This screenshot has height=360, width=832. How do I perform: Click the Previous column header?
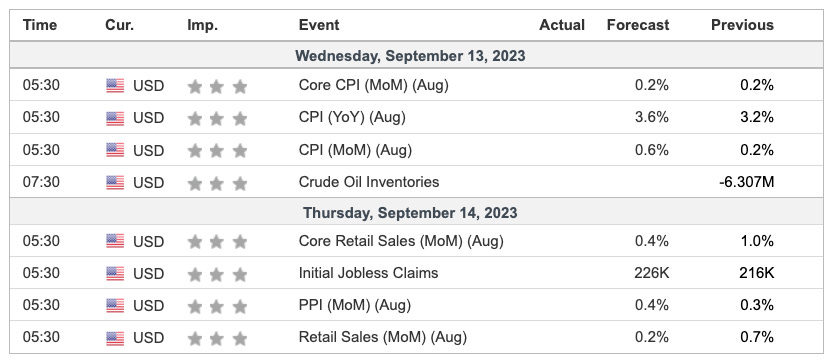[x=742, y=25]
